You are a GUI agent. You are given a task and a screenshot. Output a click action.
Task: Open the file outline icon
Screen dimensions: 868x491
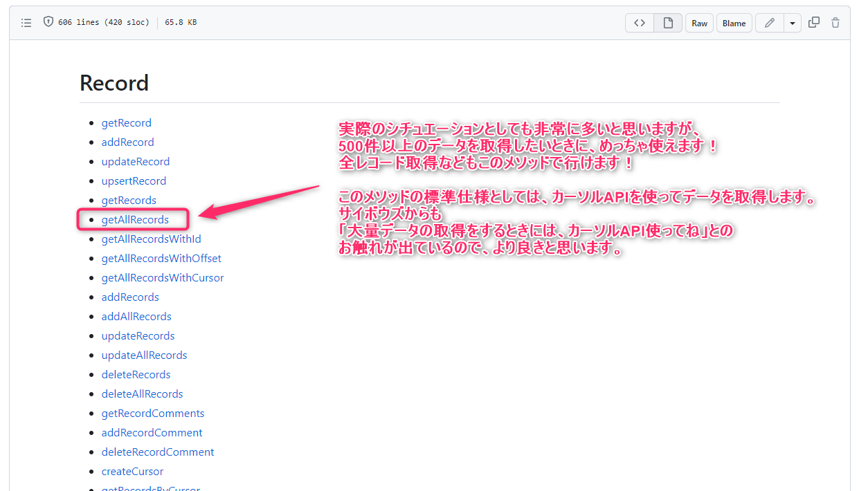(x=26, y=22)
